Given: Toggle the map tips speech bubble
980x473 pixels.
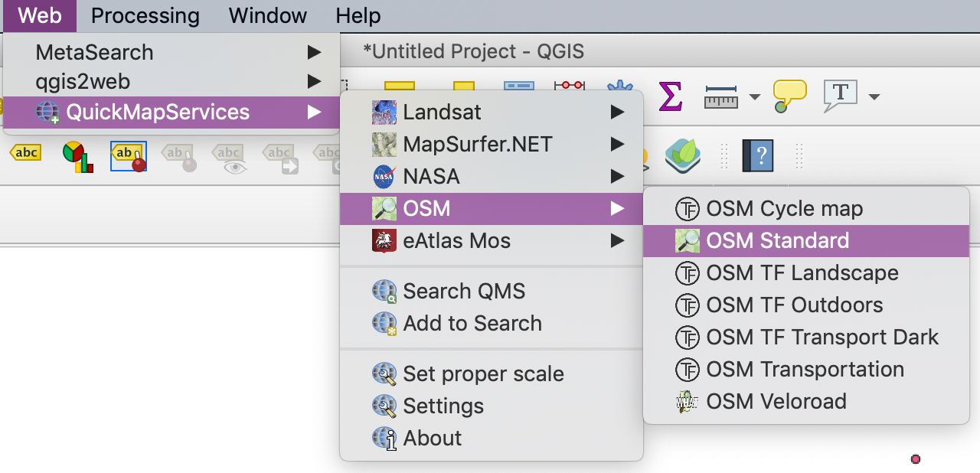Looking at the screenshot, I should [789, 96].
